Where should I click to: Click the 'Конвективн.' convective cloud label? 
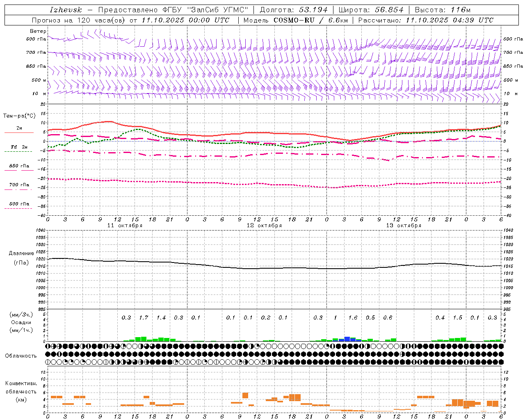(x=21, y=383)
